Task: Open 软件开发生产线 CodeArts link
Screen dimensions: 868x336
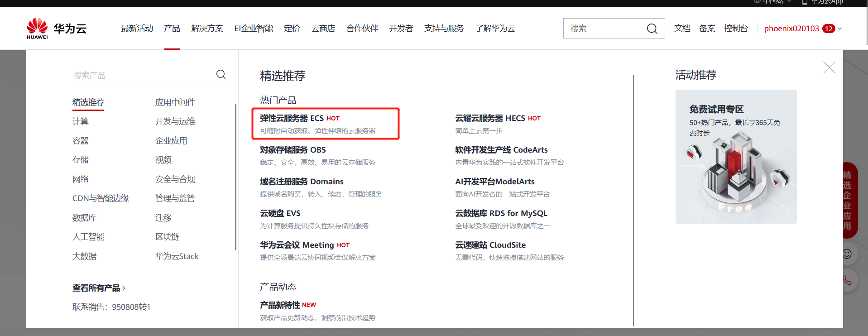Action: pos(501,150)
